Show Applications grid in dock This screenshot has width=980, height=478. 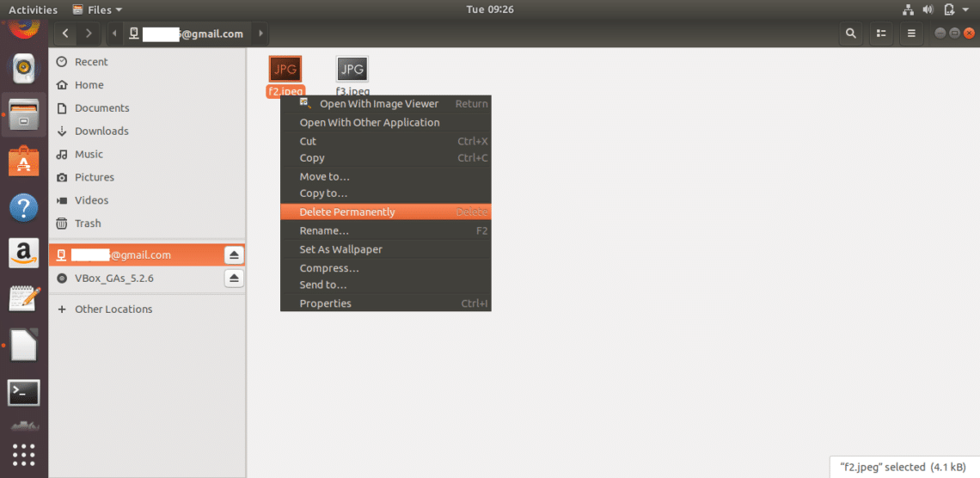pyautogui.click(x=24, y=454)
